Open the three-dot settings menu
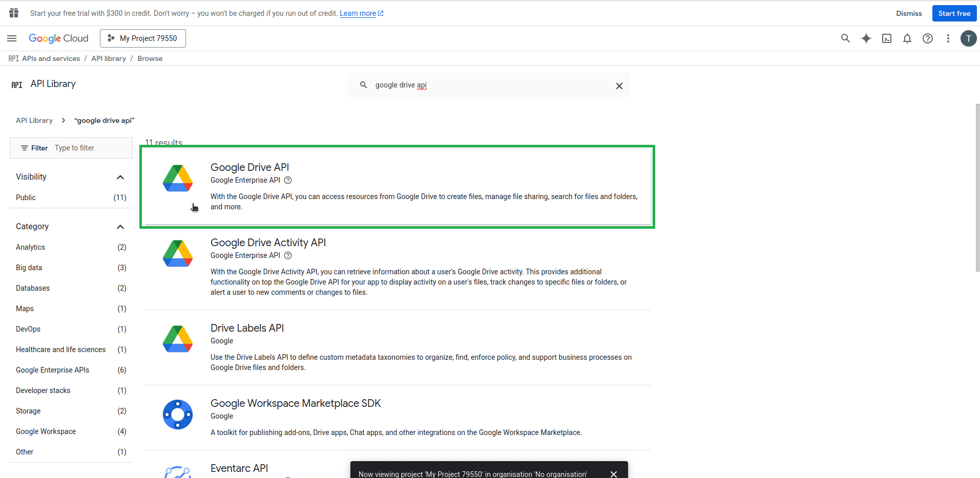 [x=948, y=38]
